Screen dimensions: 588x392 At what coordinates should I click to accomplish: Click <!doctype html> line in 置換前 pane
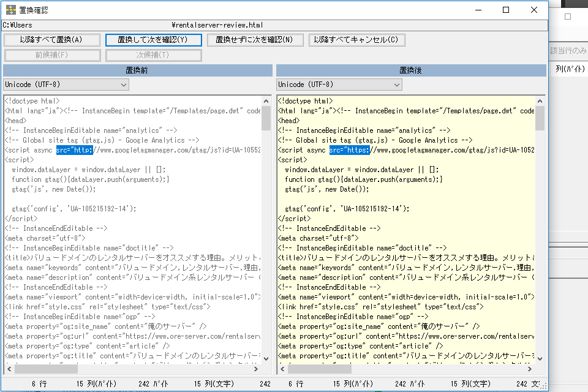point(32,101)
